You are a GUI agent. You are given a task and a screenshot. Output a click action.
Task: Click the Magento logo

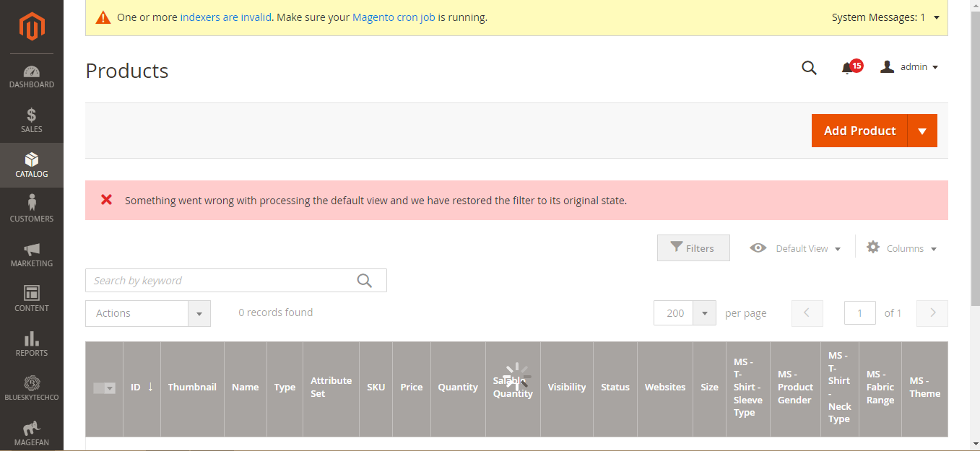point(32,26)
